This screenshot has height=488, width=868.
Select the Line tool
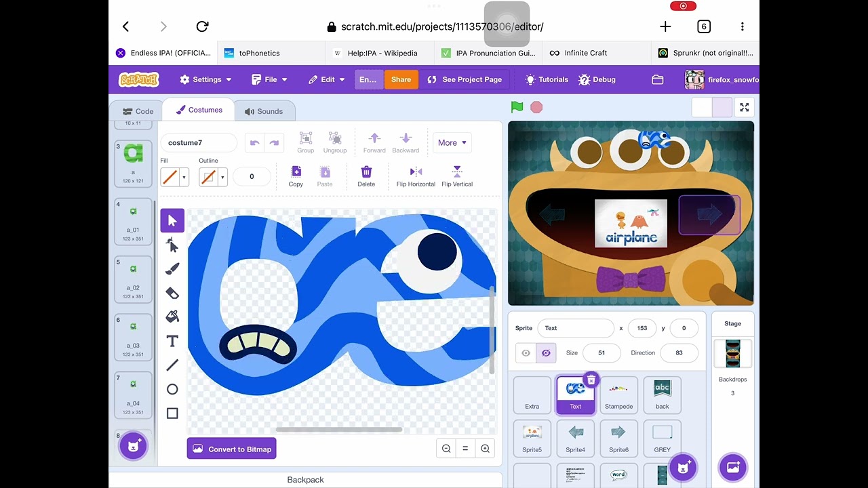tap(172, 365)
